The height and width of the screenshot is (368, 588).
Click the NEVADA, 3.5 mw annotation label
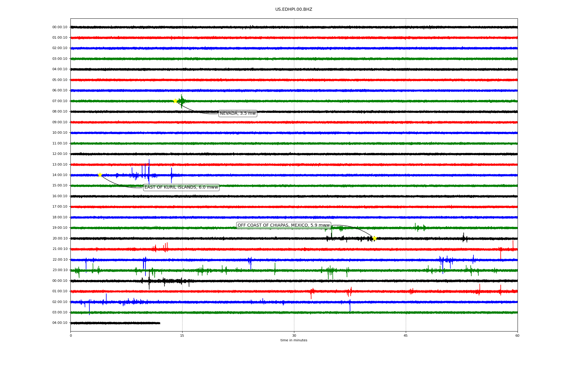(x=238, y=113)
